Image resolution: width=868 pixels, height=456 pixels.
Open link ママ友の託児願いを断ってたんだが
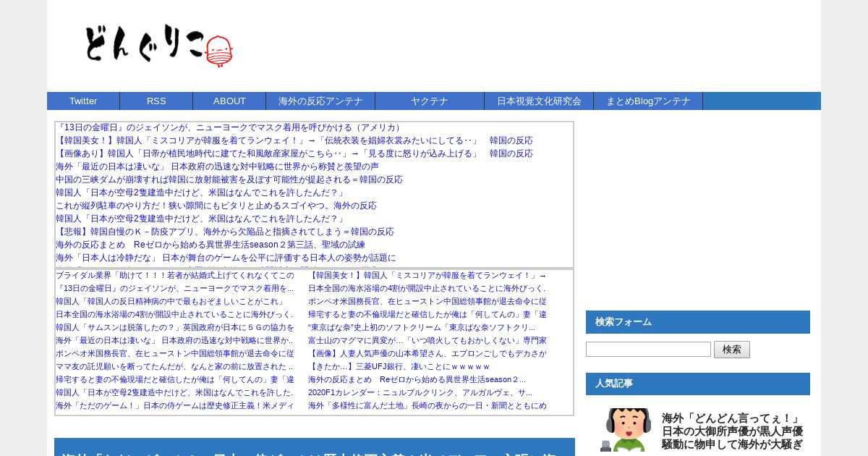click(174, 366)
